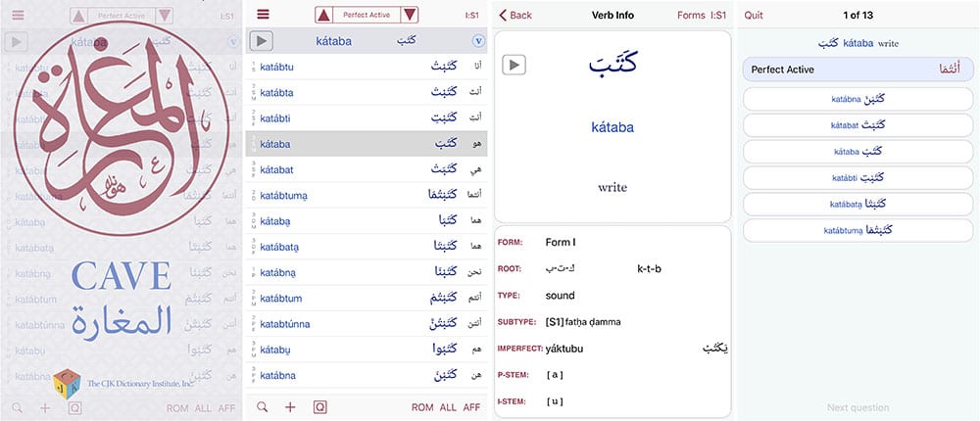The width and height of the screenshot is (980, 421).
Task: Click the down triangle beside Perfect Active
Action: (x=410, y=15)
